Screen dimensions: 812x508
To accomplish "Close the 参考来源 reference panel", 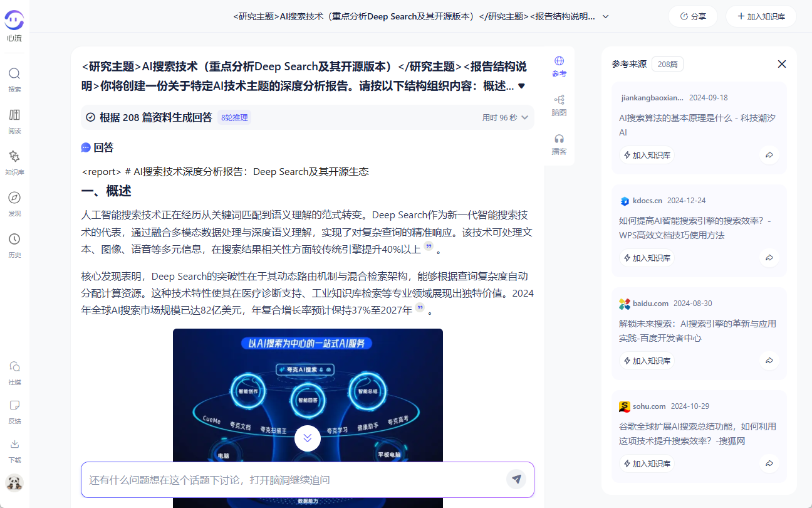I will tap(781, 64).
